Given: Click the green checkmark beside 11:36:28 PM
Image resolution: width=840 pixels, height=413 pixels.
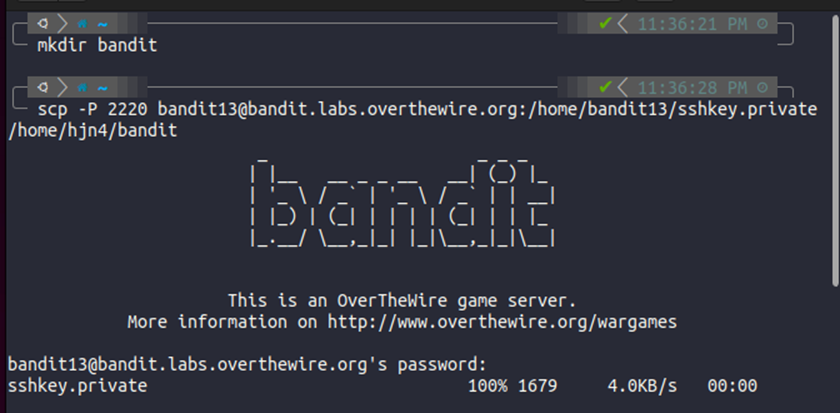Looking at the screenshot, I should click(605, 87).
